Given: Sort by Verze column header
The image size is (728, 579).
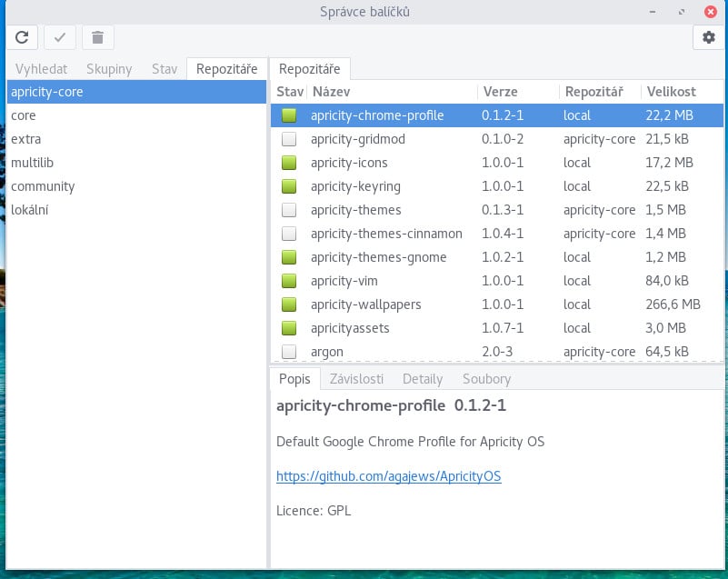Looking at the screenshot, I should (x=518, y=92).
